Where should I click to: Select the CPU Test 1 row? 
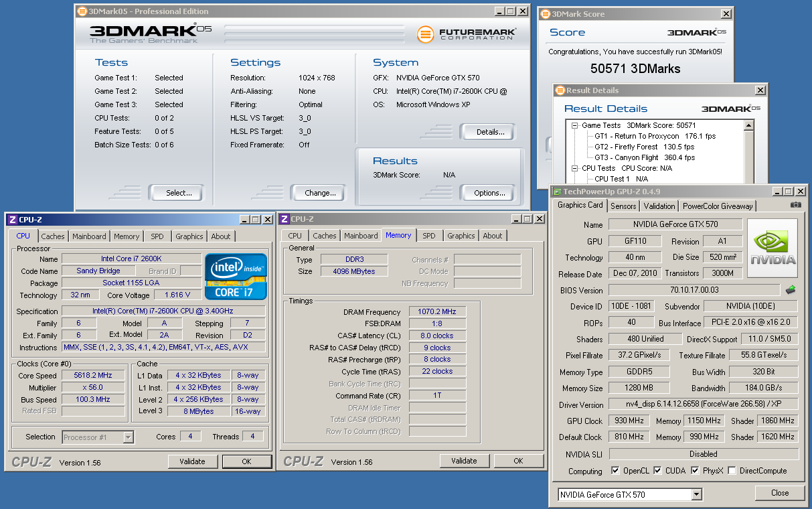(621, 179)
